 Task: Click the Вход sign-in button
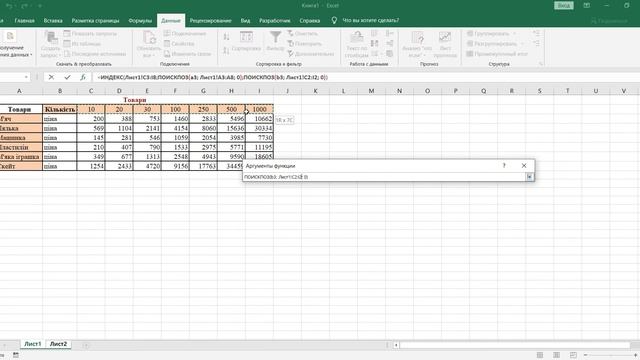coord(564,6)
